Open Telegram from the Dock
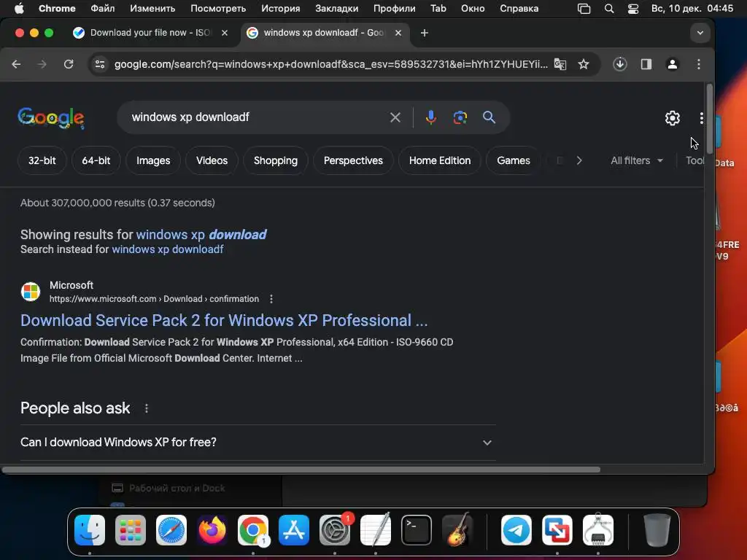The width and height of the screenshot is (747, 560). 516,530
